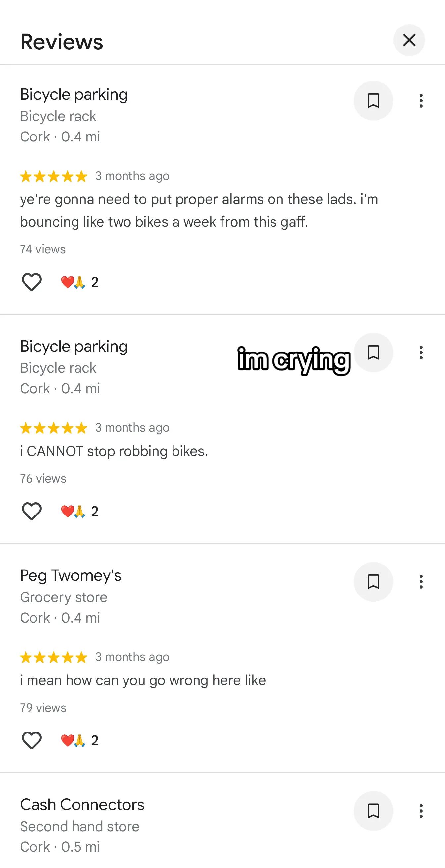Open more options for first Bicycle parking review
Image resolution: width=445 pixels, height=868 pixels.
point(421,101)
